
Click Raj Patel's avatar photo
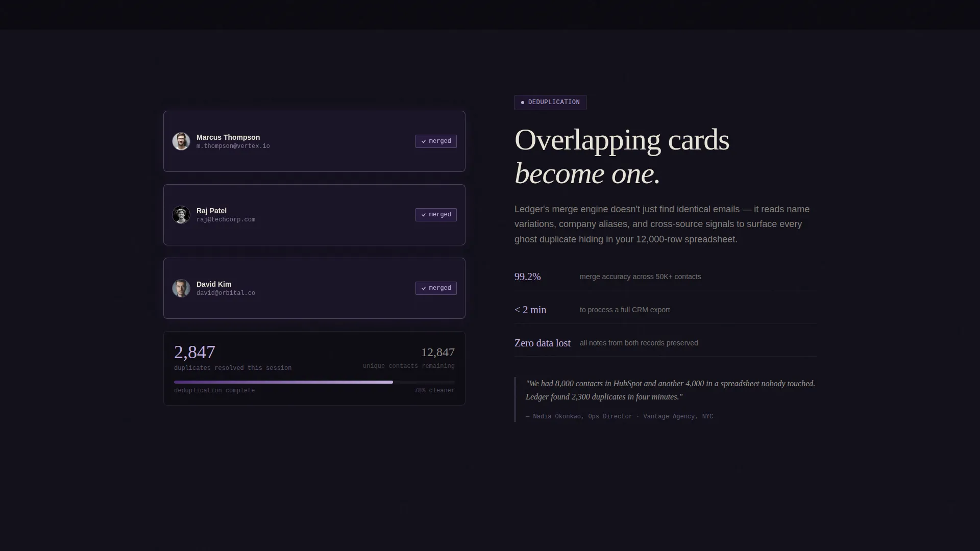click(x=181, y=215)
